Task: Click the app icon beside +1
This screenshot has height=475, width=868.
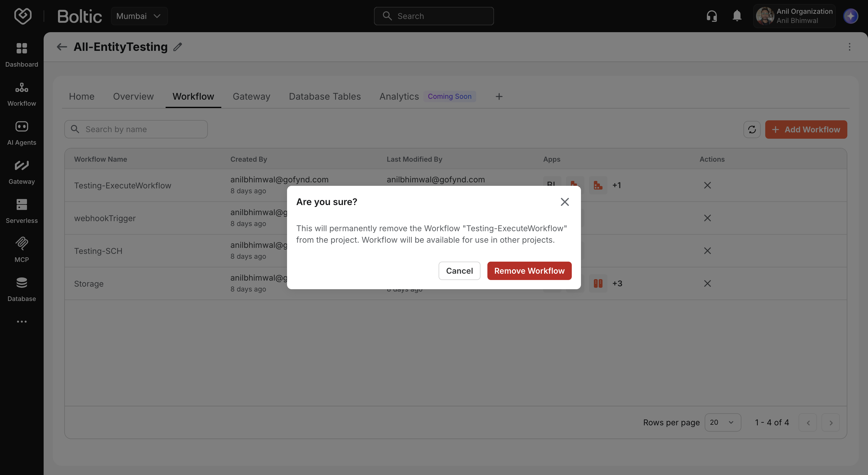Action: (598, 185)
